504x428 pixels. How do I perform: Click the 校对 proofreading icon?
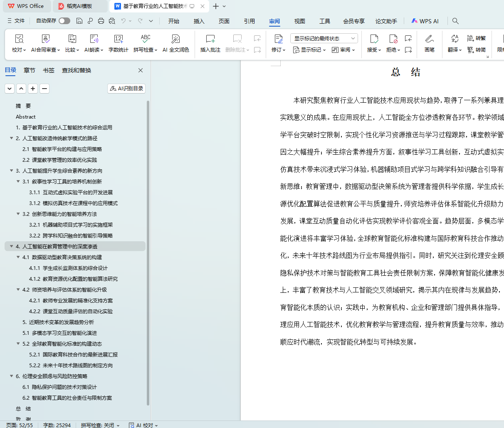coord(19,39)
